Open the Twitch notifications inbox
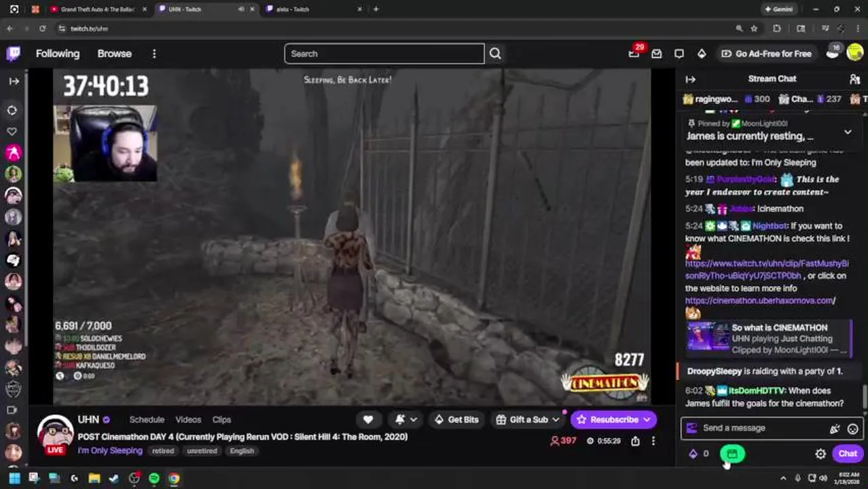Screen dimensions: 868x489 point(657,54)
